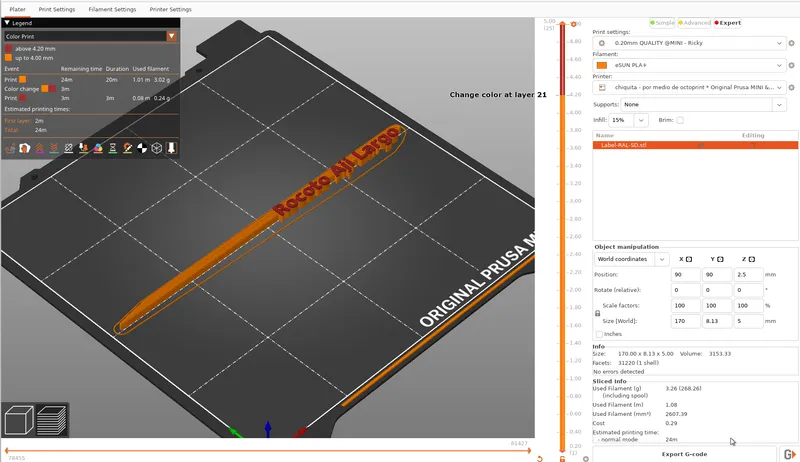The width and height of the screenshot is (800, 462).
Task: Select Simple mode
Action: coord(662,22)
